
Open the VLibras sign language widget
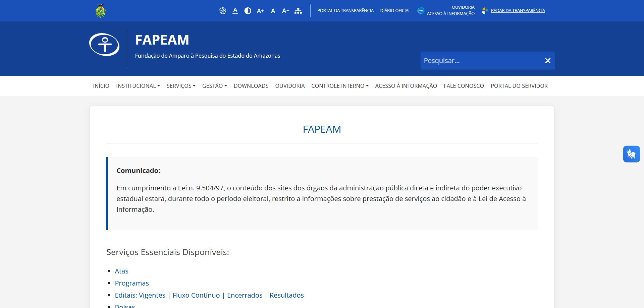pos(631,154)
